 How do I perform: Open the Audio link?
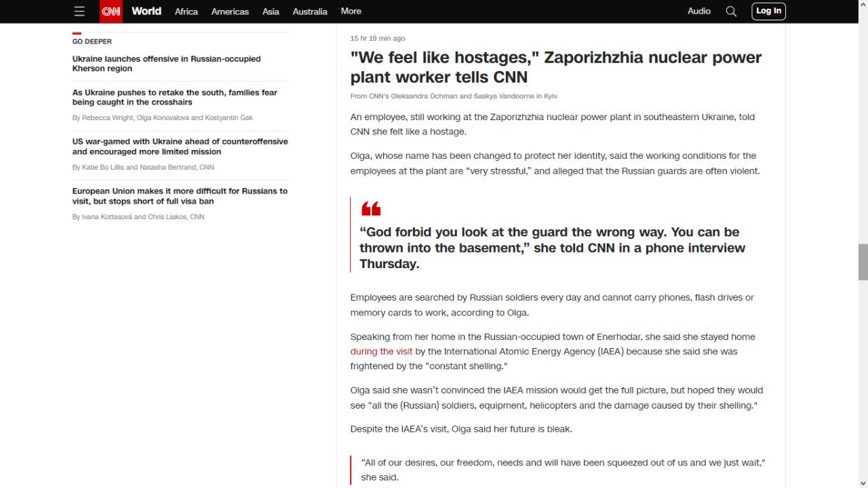pyautogui.click(x=699, y=11)
